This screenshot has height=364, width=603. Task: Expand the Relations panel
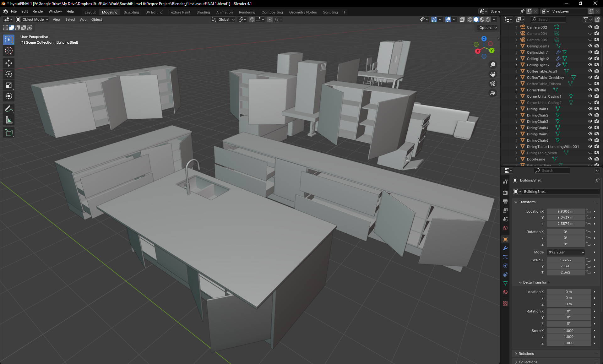526,354
